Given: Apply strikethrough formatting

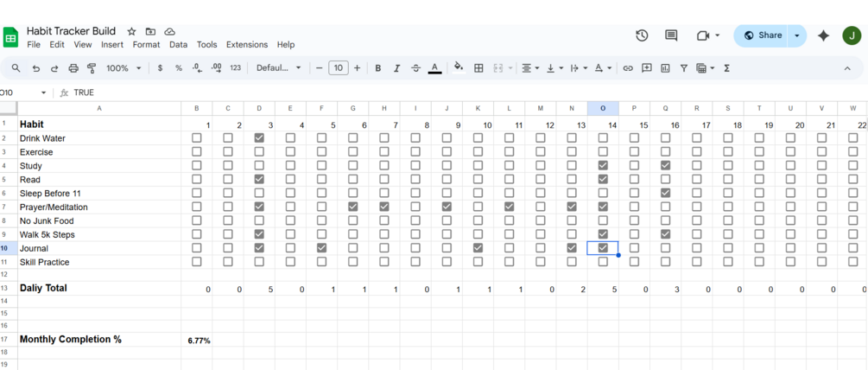Looking at the screenshot, I should point(415,68).
